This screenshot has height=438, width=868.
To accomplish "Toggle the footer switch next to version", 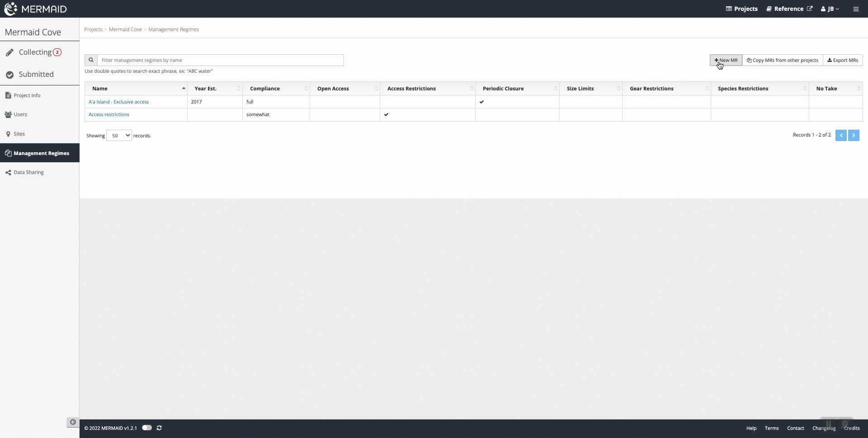I will (147, 428).
